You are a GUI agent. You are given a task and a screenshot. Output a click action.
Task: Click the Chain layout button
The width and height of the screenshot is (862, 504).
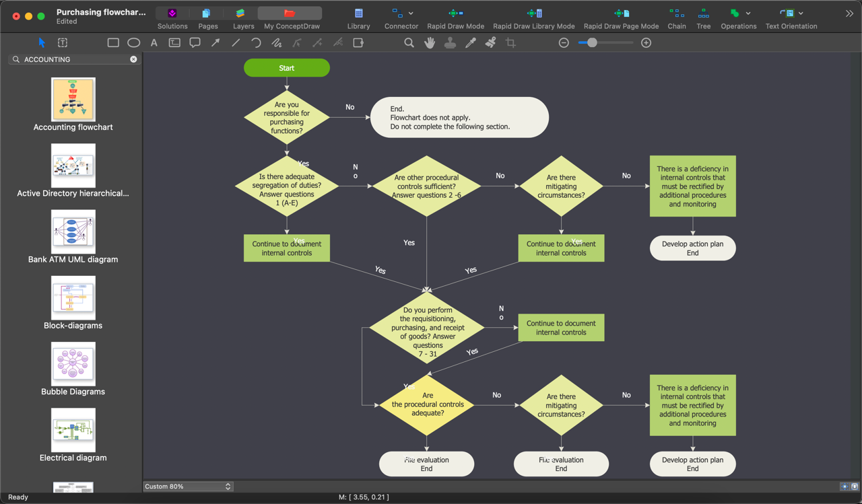(x=677, y=17)
